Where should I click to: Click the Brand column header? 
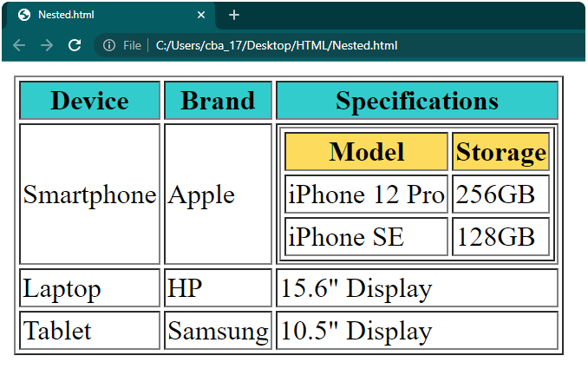(x=218, y=101)
